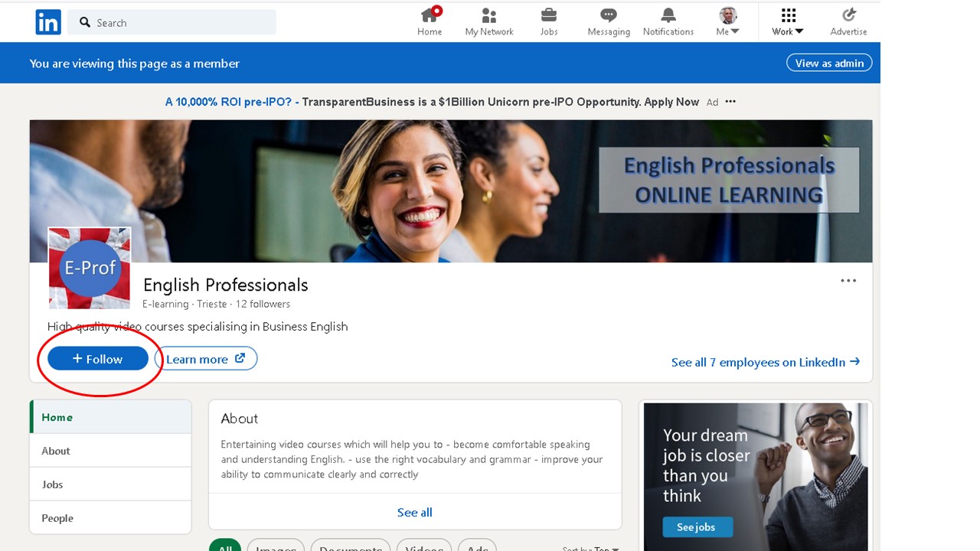Click See all in About card
Screen dimensions: 980x551
coord(415,512)
